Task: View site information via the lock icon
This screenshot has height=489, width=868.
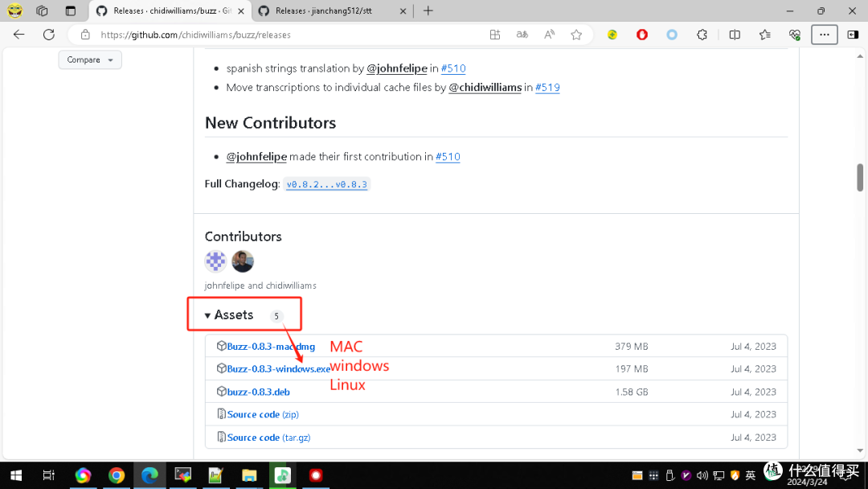Action: (x=85, y=35)
